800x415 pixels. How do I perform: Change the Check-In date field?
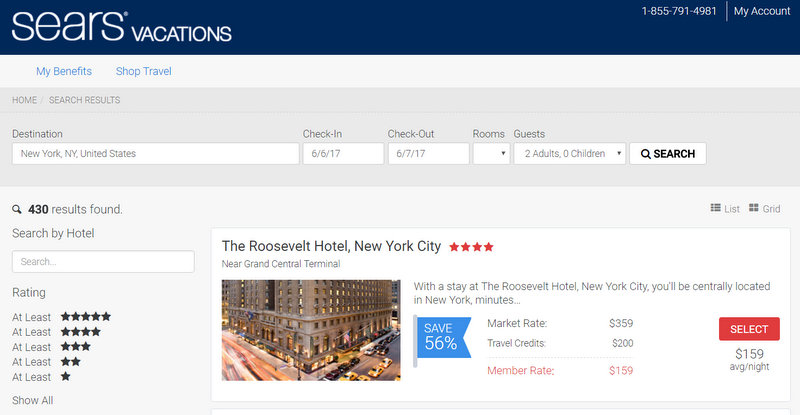pos(343,154)
